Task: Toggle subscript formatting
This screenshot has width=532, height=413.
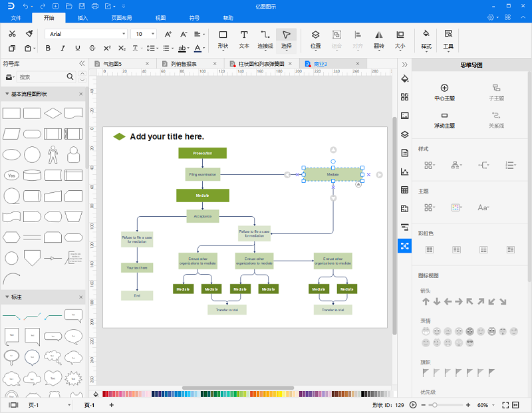Action: click(x=122, y=48)
